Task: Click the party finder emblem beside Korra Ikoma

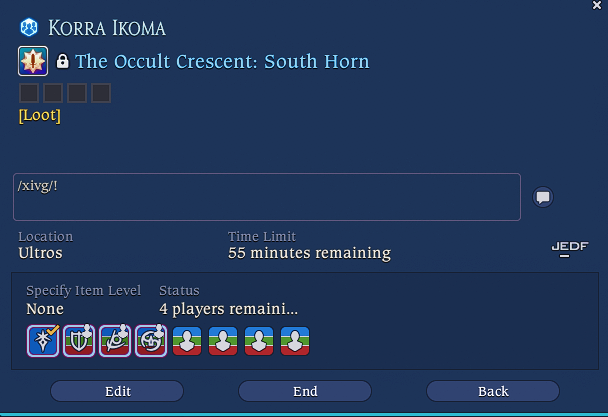Action: (x=29, y=28)
